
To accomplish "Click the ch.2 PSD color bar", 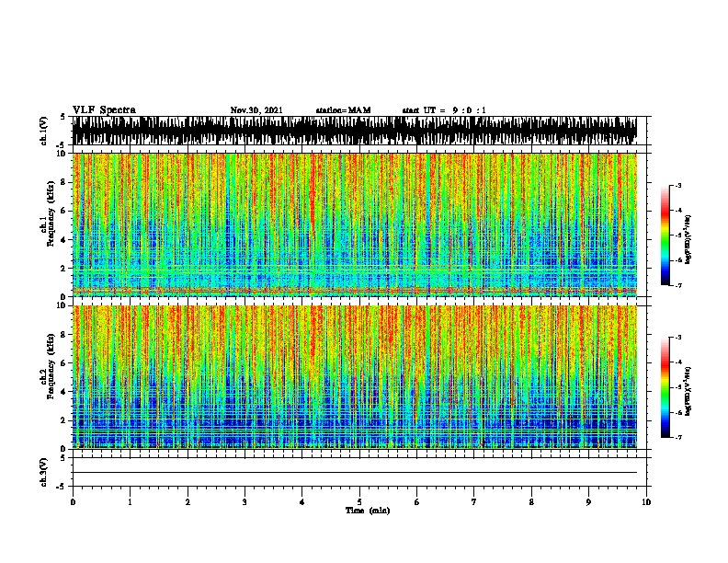I will click(x=665, y=387).
